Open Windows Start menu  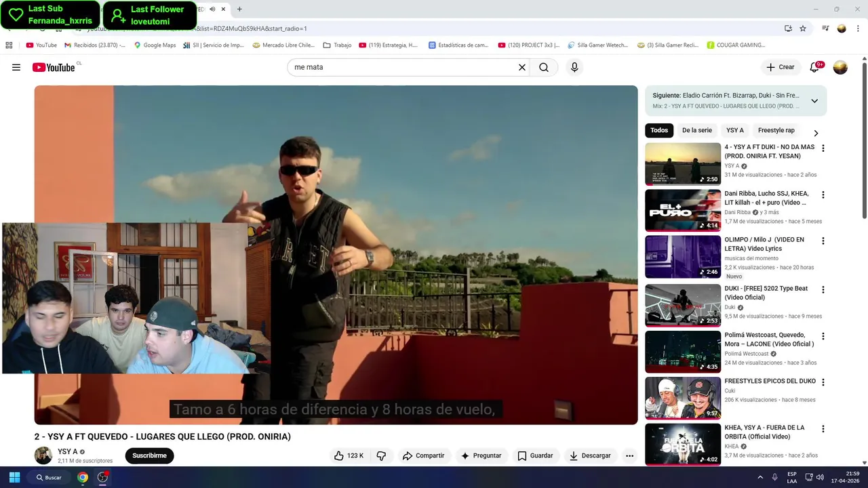[14, 477]
